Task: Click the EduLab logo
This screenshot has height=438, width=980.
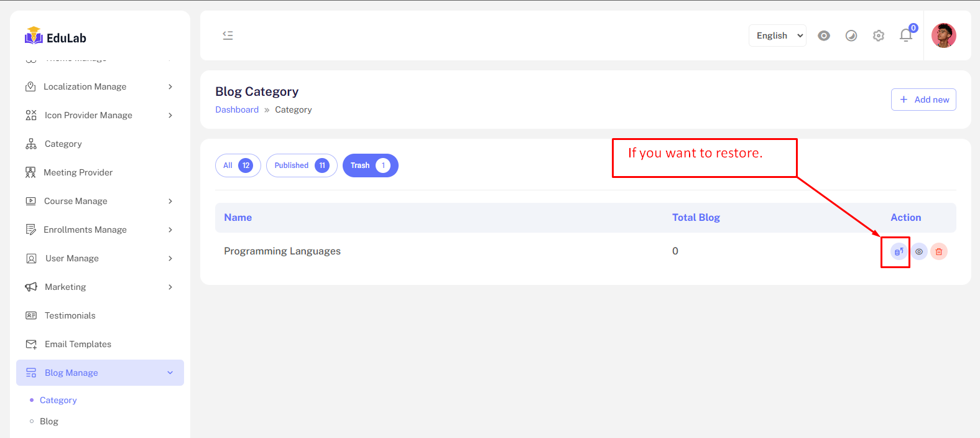Action: tap(56, 37)
